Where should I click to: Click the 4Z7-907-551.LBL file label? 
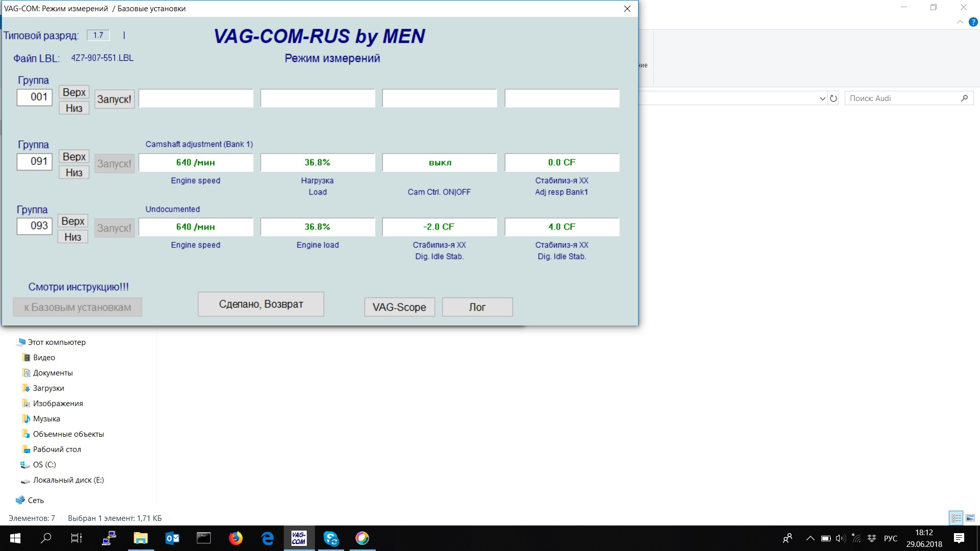[x=102, y=58]
